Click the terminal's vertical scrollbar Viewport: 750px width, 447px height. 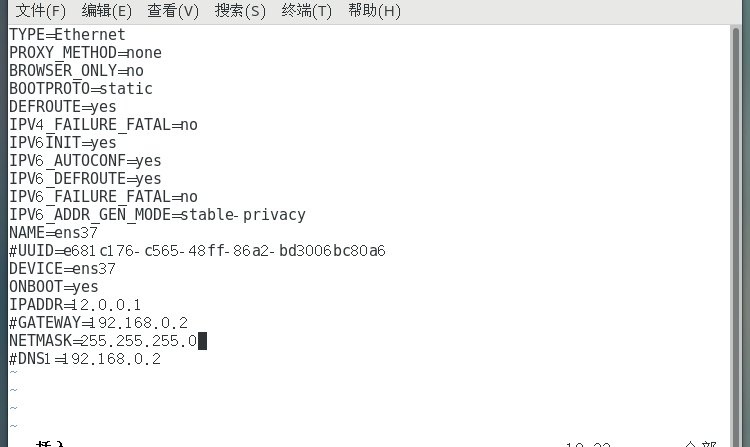(738, 200)
